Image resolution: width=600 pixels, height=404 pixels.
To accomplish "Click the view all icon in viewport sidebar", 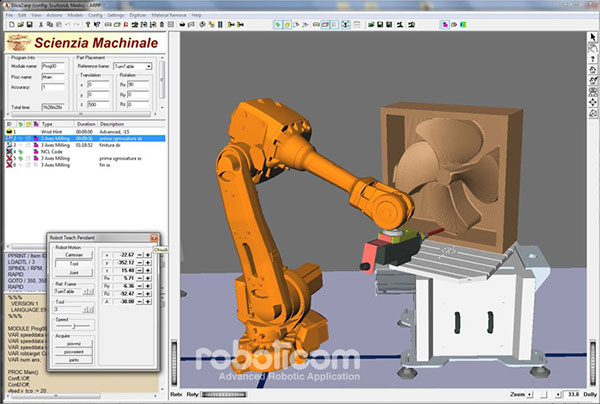I will point(593,92).
